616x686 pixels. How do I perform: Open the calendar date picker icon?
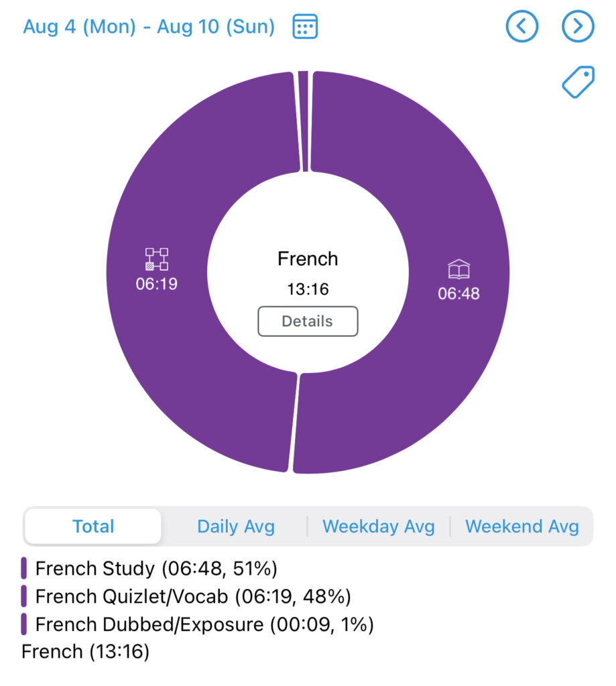(x=305, y=27)
